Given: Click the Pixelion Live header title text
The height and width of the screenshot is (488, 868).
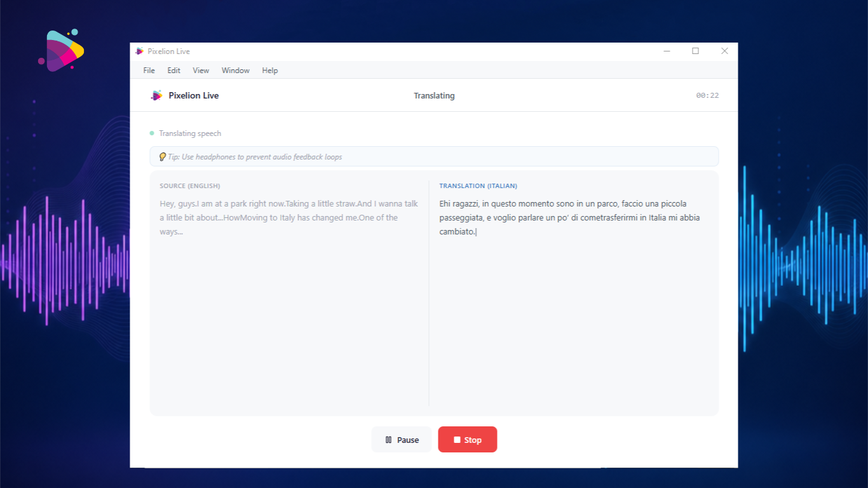Looking at the screenshot, I should coord(194,95).
